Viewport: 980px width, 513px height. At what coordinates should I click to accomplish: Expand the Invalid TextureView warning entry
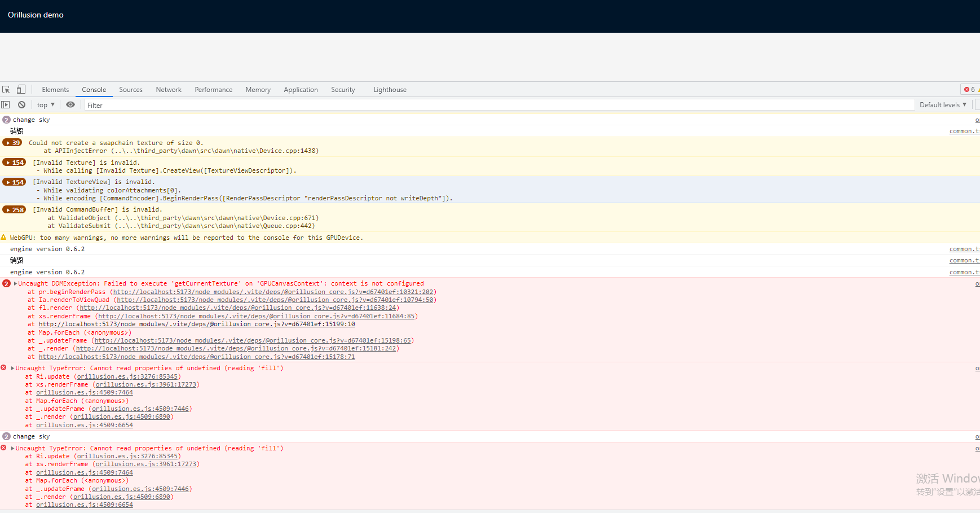[x=14, y=182]
